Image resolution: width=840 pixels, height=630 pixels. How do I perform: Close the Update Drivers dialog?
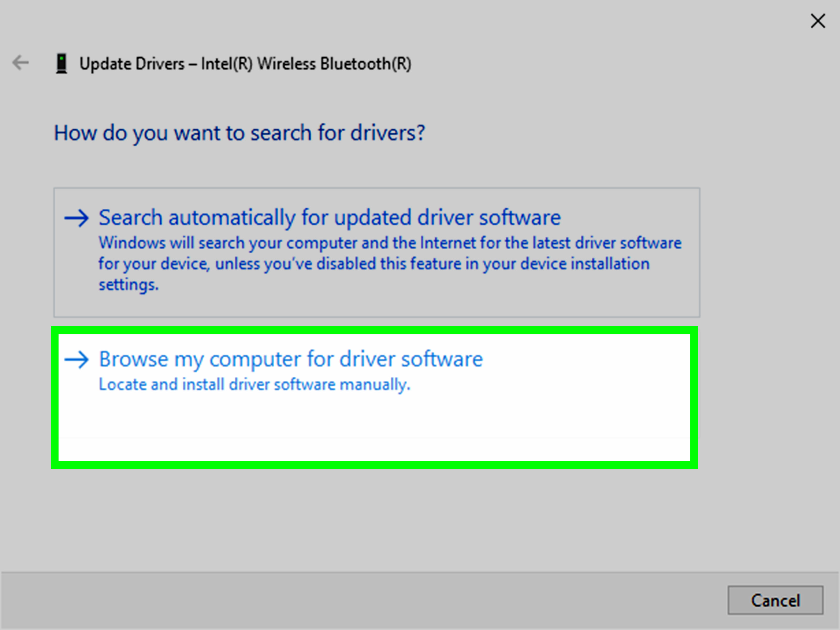pos(818,21)
